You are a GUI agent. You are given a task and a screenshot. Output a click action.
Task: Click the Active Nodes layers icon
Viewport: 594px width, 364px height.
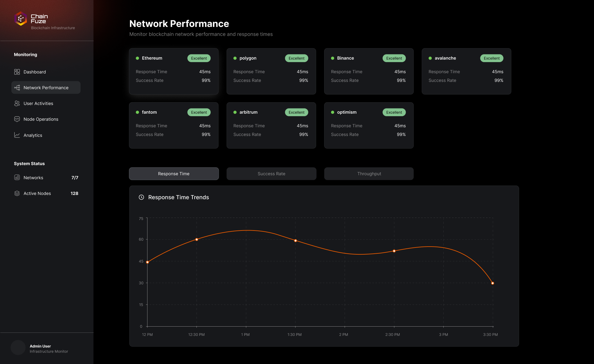[x=17, y=193]
